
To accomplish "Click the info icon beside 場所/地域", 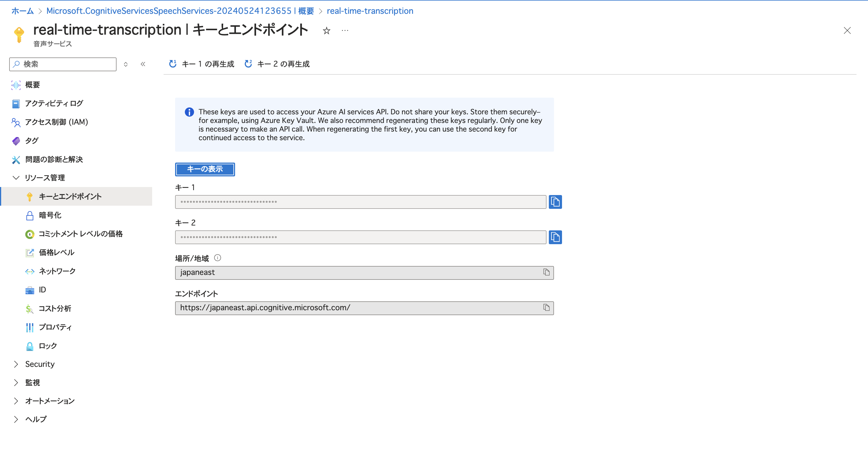I will click(x=218, y=258).
